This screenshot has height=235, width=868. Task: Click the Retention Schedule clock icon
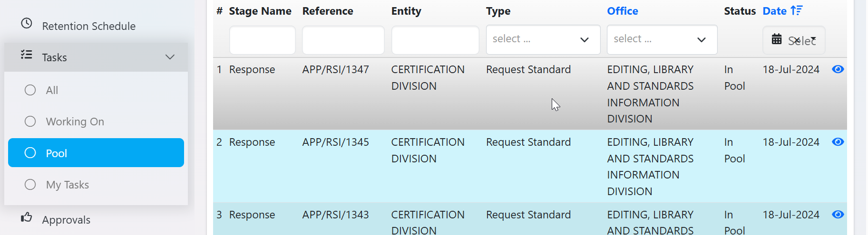point(27,23)
